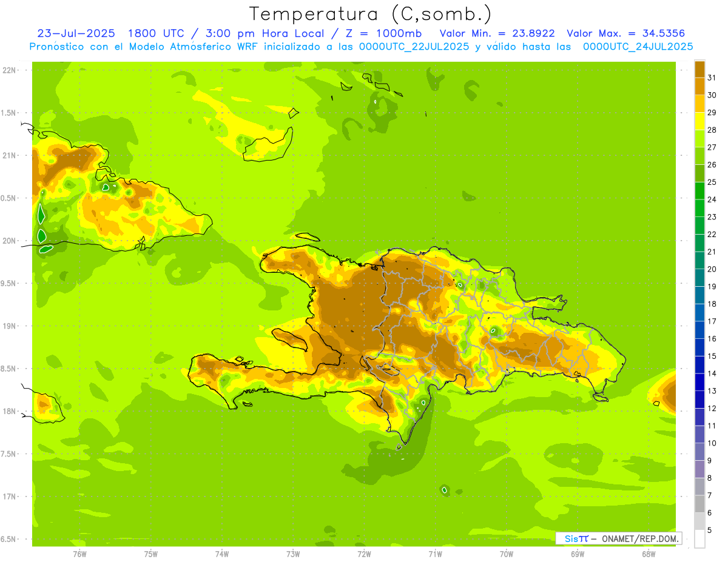The width and height of the screenshot is (728, 562).
Task: Click the '8.5N' latitude label
Action: point(9,369)
